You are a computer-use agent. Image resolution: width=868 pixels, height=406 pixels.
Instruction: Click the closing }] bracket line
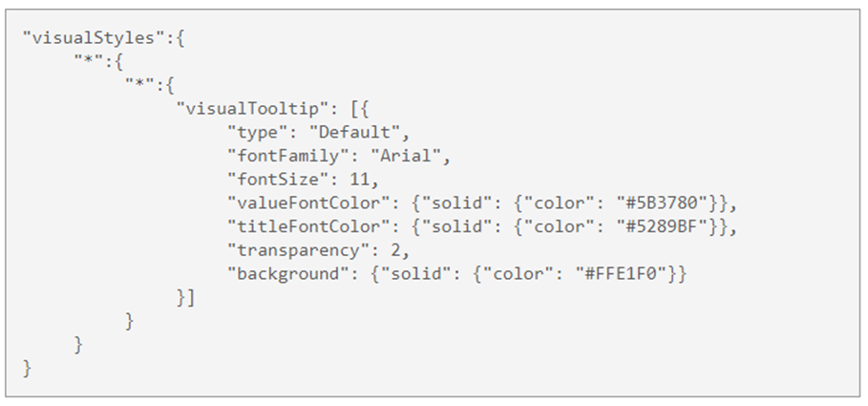pos(185,297)
